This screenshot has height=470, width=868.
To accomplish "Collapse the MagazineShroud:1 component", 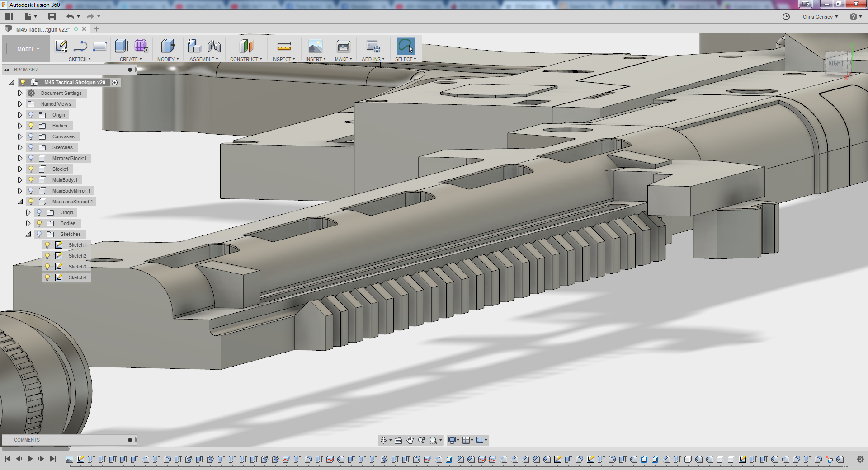I will coord(20,202).
